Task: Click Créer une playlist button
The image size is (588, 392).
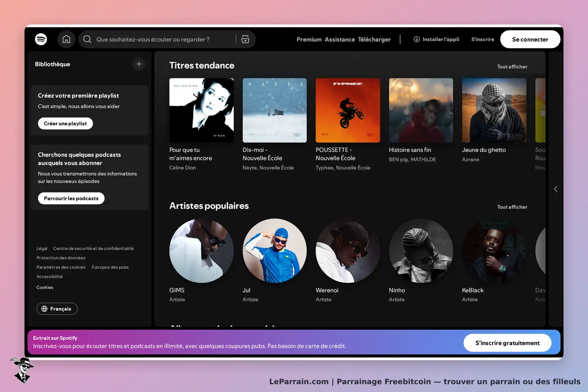Action: click(65, 123)
